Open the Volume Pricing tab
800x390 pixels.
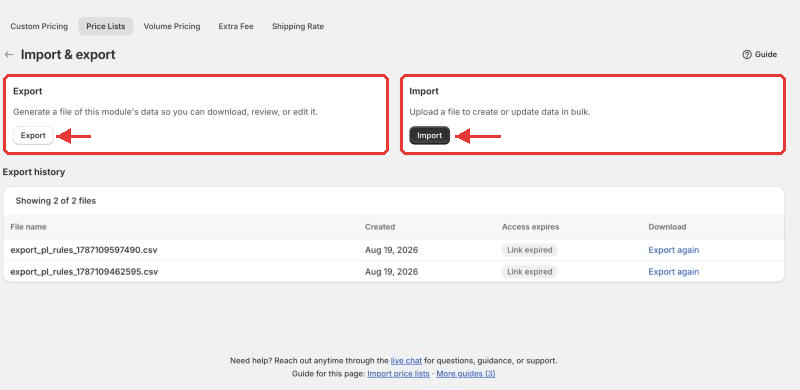172,27
